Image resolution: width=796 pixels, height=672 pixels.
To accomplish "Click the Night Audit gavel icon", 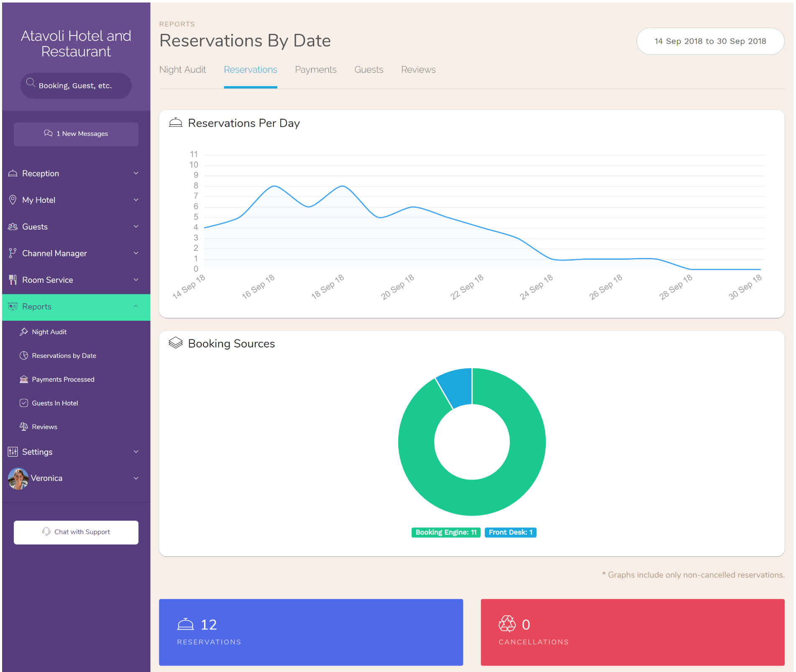I will click(x=24, y=332).
